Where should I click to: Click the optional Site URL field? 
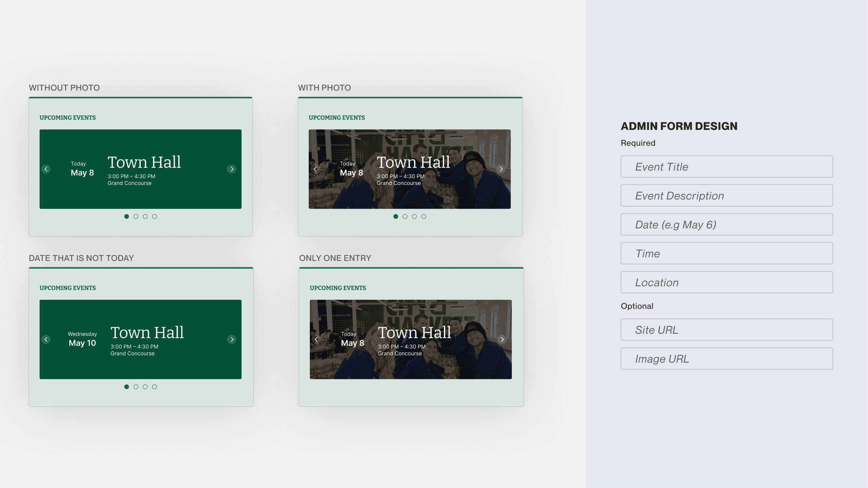726,330
